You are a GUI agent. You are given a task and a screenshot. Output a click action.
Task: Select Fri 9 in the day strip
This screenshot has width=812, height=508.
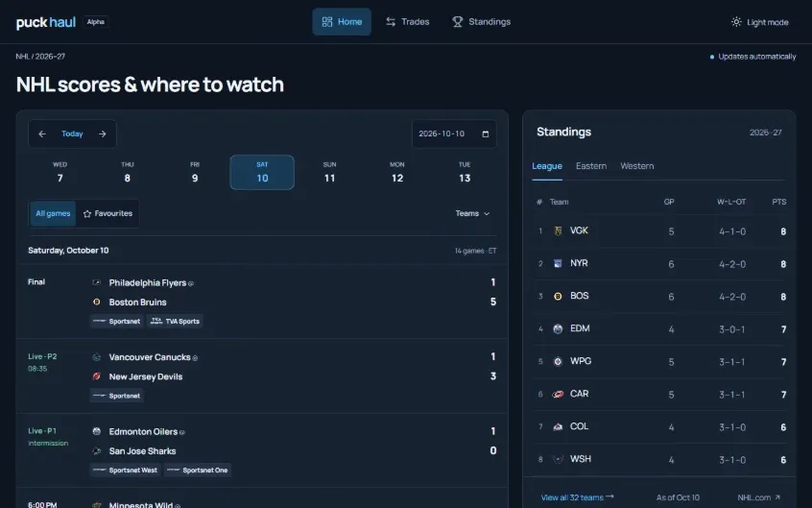[195, 173]
